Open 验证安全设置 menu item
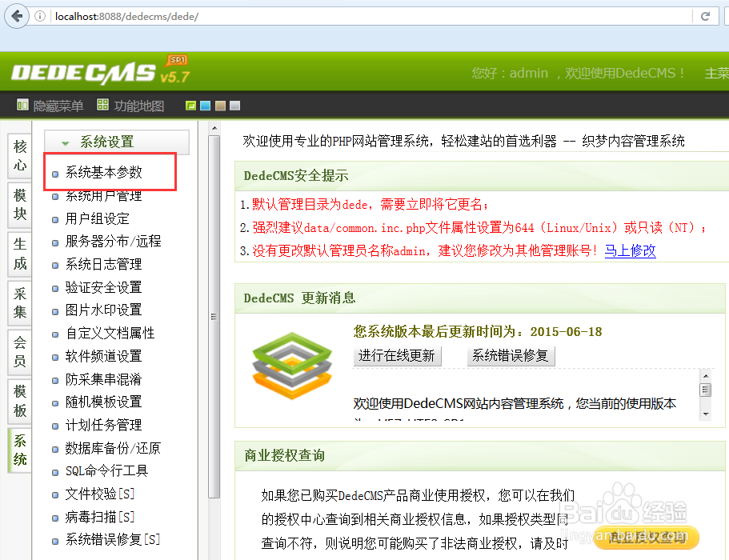The width and height of the screenshot is (729, 560). (x=104, y=287)
